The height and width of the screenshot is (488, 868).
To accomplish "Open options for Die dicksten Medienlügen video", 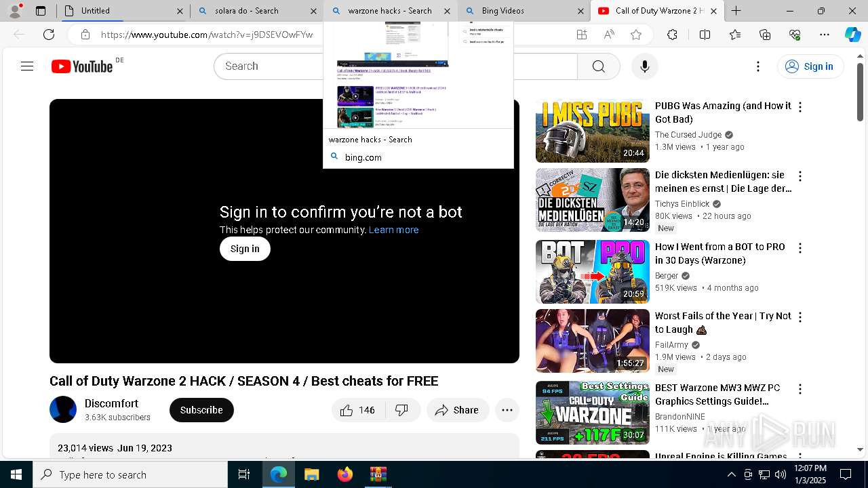I will pos(800,176).
